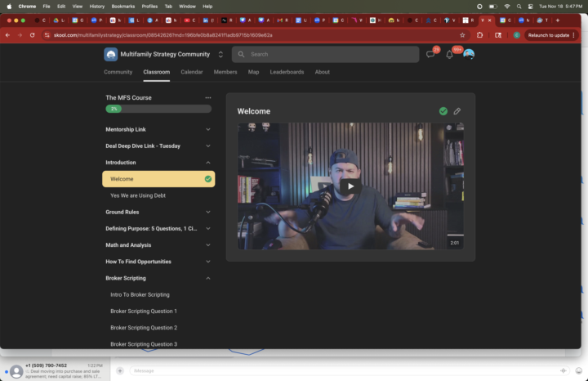
Task: Toggle the Welcome lesson completion checkmark
Action: [x=443, y=111]
